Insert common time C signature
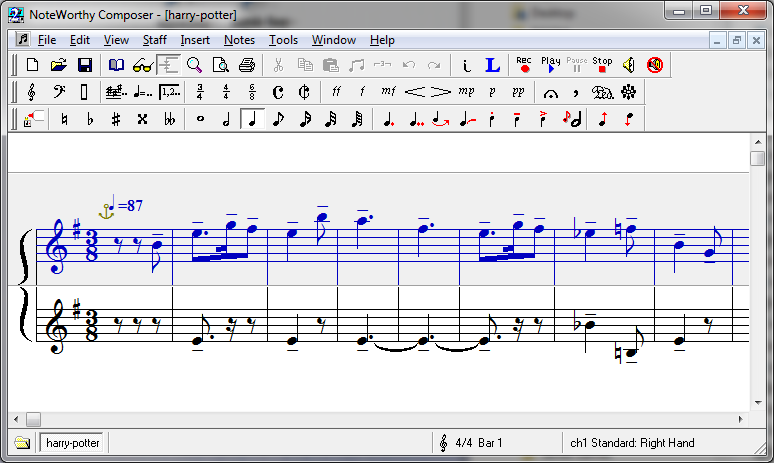 (278, 92)
